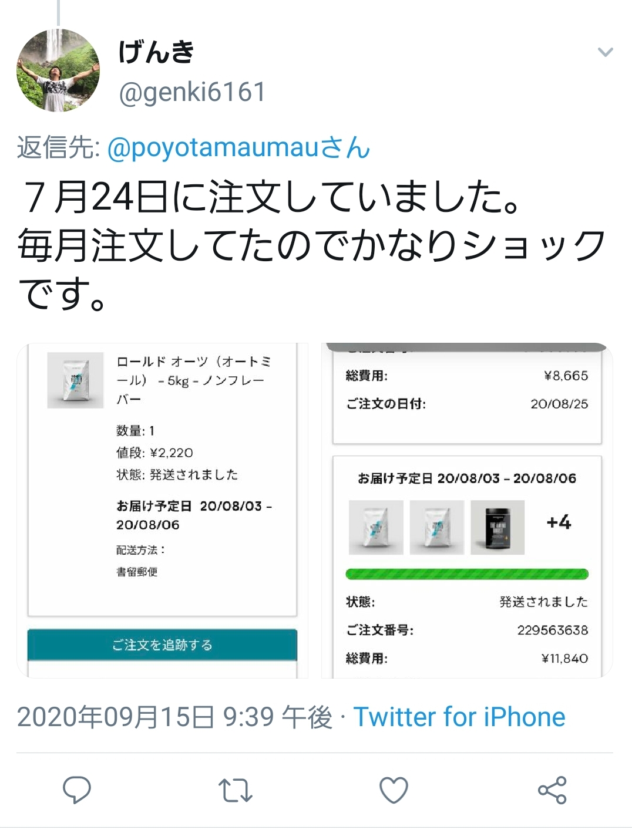Open the @poyotamaumau reply mention
This screenshot has width=632, height=840.
238,147
